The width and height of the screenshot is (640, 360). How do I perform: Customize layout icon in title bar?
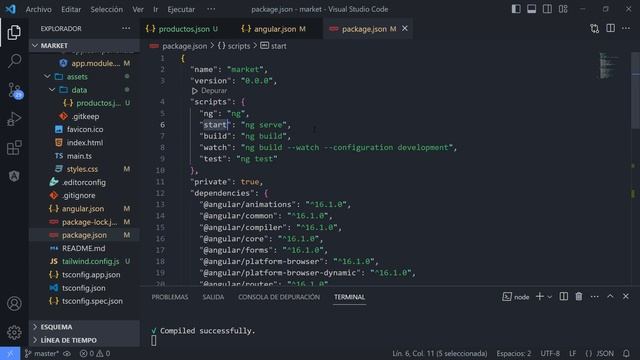coord(563,9)
